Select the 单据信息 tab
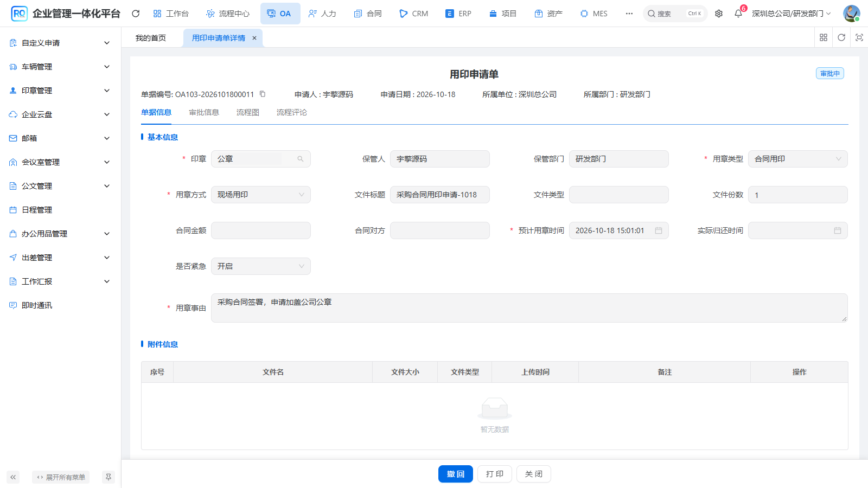The image size is (868, 488). point(156,112)
